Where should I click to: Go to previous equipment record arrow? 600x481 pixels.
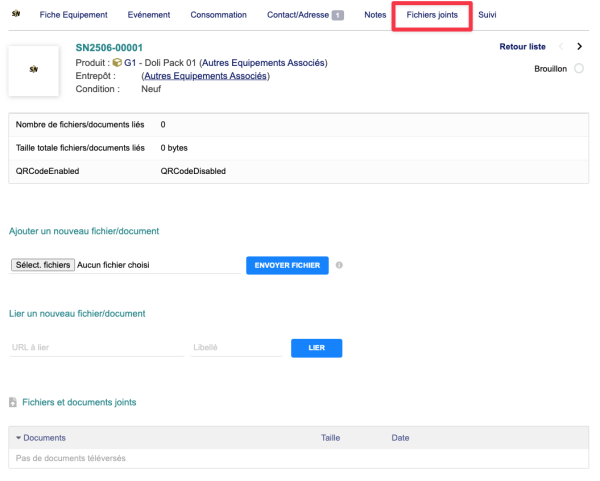(x=561, y=47)
